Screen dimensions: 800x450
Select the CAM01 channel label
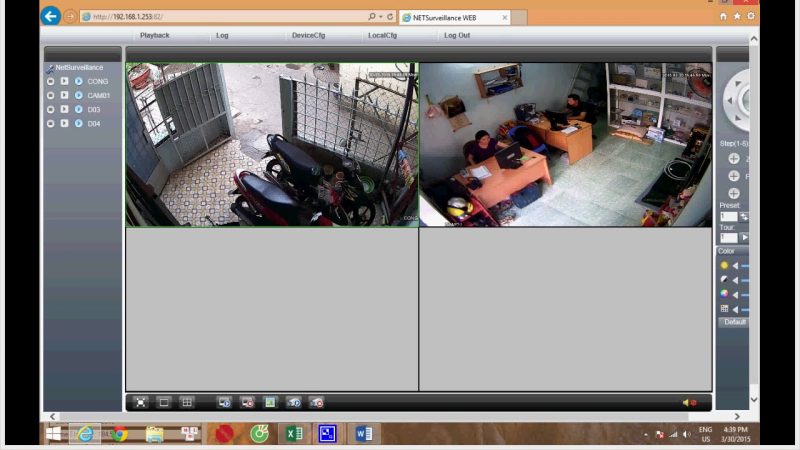(x=98, y=95)
